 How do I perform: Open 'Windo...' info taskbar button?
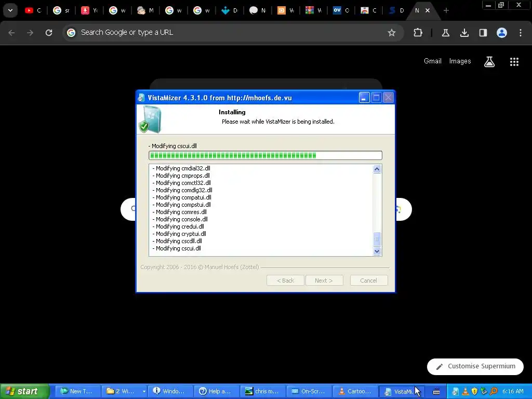pyautogui.click(x=170, y=391)
